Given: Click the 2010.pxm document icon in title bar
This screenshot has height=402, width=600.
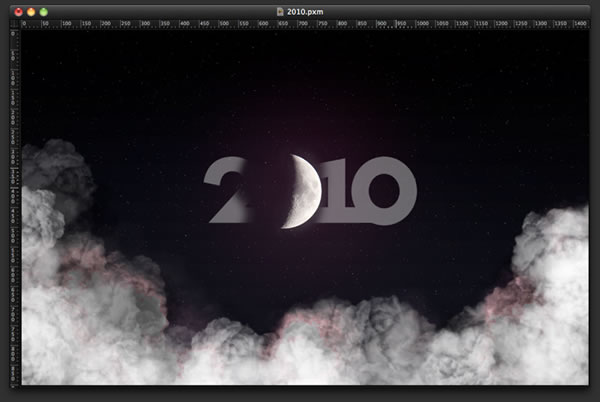Looking at the screenshot, I should (280, 12).
